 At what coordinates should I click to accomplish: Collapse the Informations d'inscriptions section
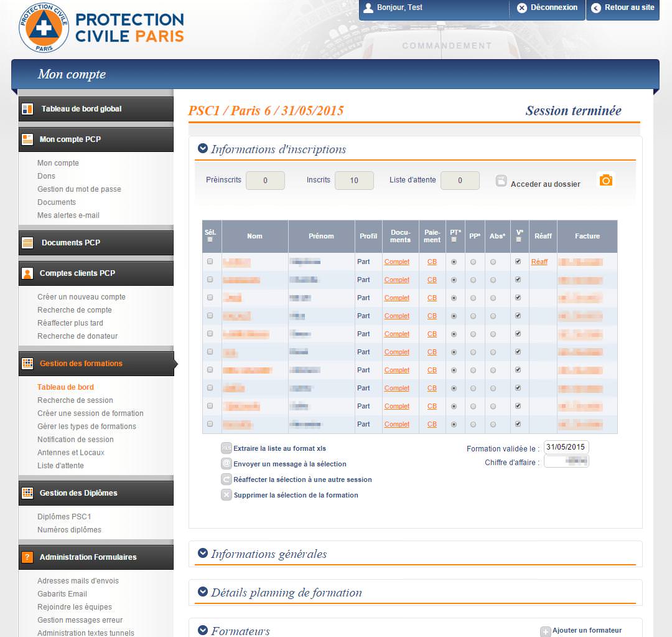click(x=202, y=149)
